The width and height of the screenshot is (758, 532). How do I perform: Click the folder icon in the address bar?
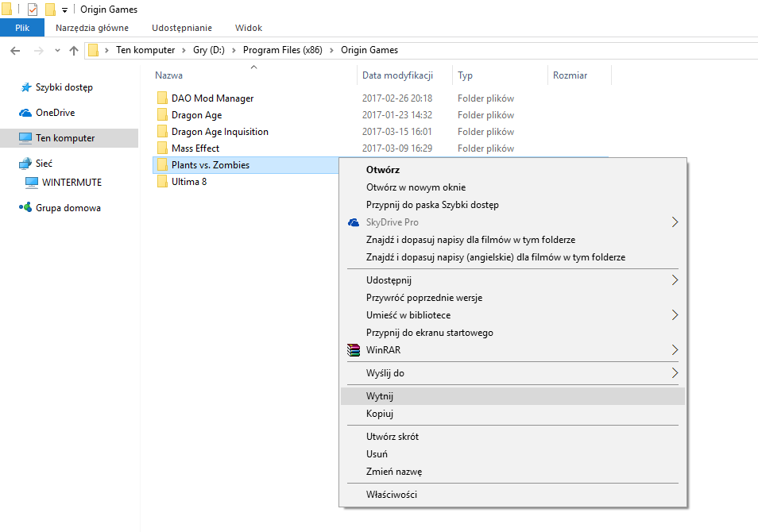pos(93,50)
